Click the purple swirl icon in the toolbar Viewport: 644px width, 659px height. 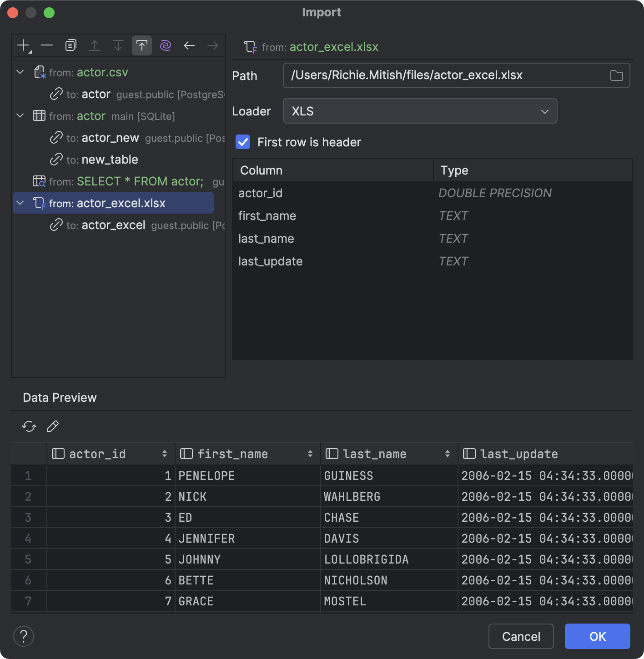pyautogui.click(x=165, y=45)
